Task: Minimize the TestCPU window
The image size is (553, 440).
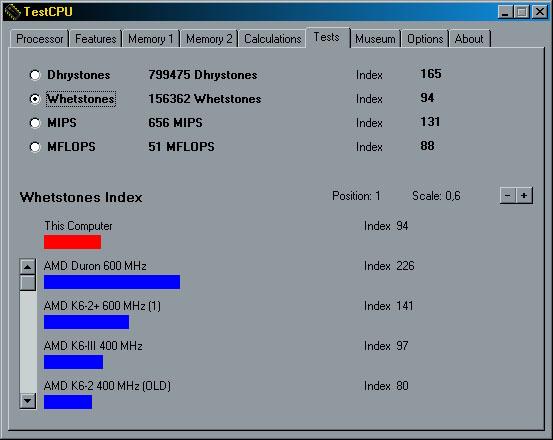Action: (x=505, y=12)
